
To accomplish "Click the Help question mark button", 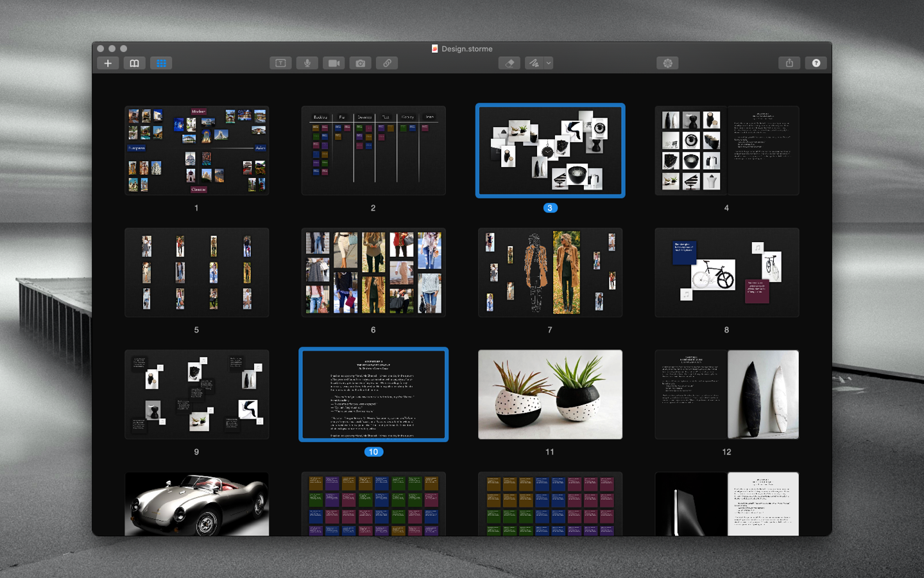I will 816,63.
